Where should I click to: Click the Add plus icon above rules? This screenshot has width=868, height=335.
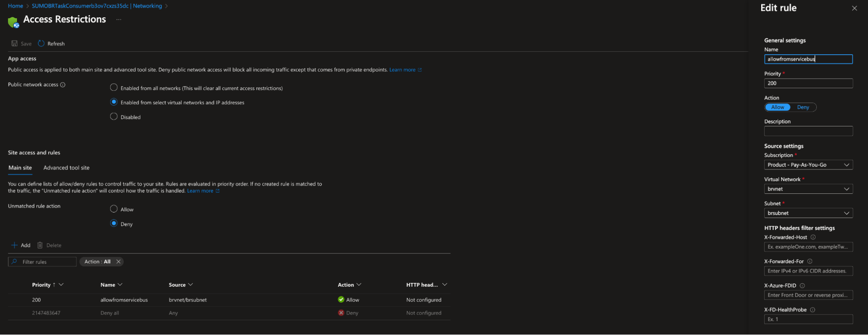point(14,245)
